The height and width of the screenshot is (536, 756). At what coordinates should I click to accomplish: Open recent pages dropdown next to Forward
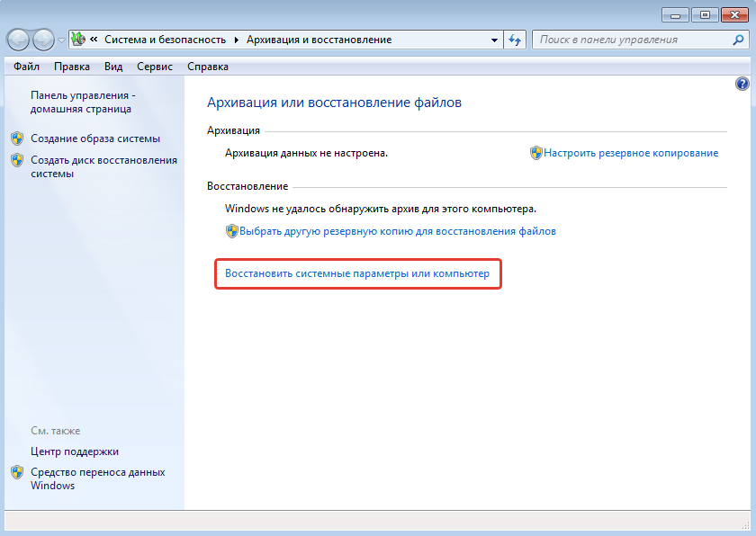click(61, 40)
